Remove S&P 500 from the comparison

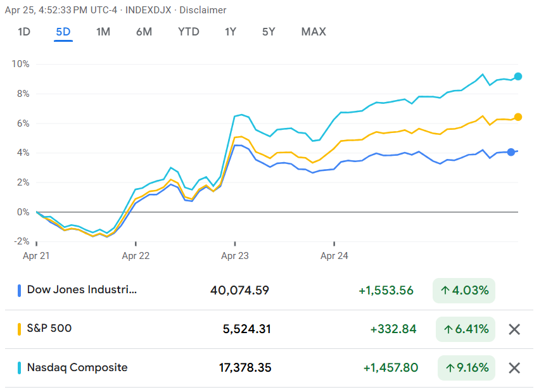coord(514,329)
